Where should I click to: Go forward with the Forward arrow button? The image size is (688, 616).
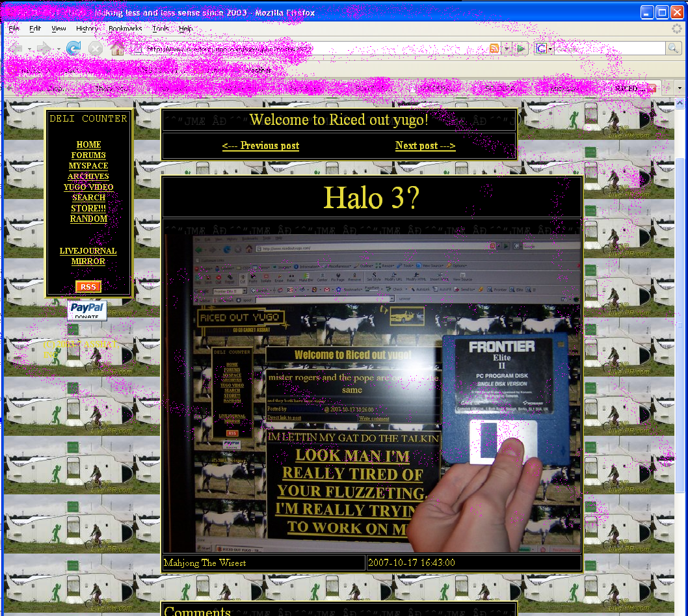(44, 48)
